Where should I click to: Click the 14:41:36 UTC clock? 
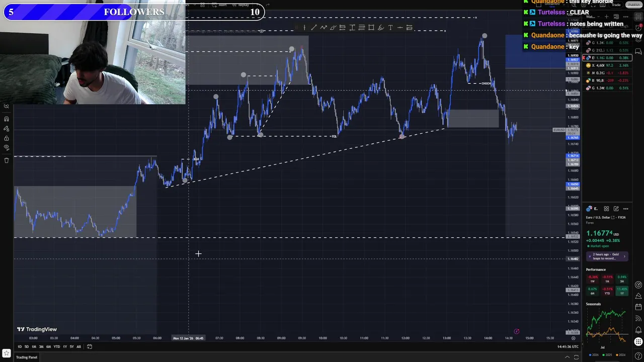(x=568, y=346)
